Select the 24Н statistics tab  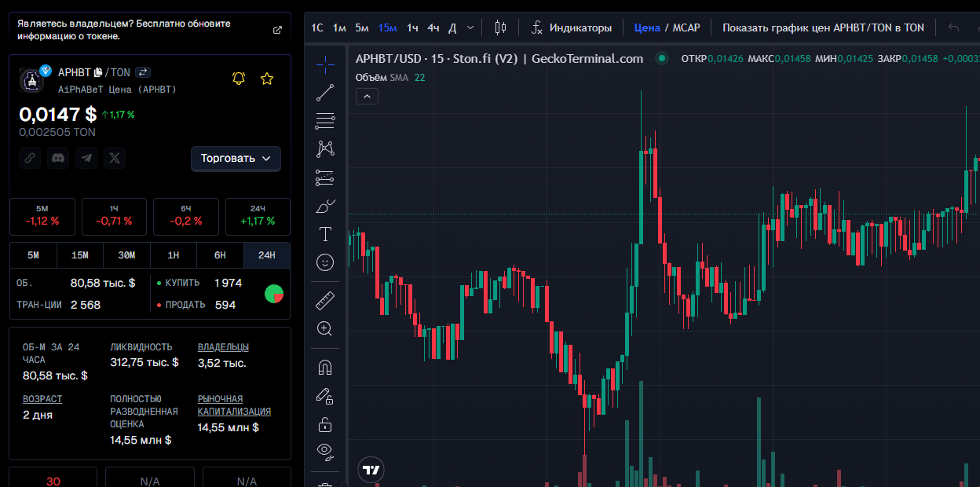[x=267, y=255]
